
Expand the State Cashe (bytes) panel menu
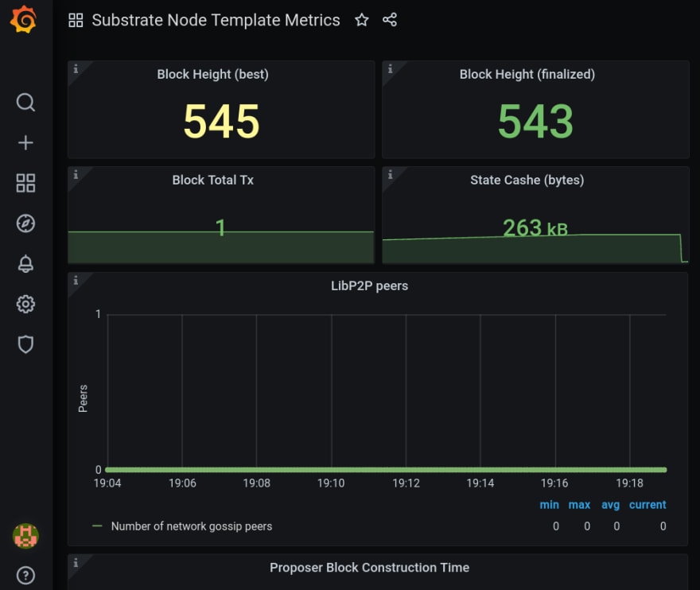[x=527, y=180]
